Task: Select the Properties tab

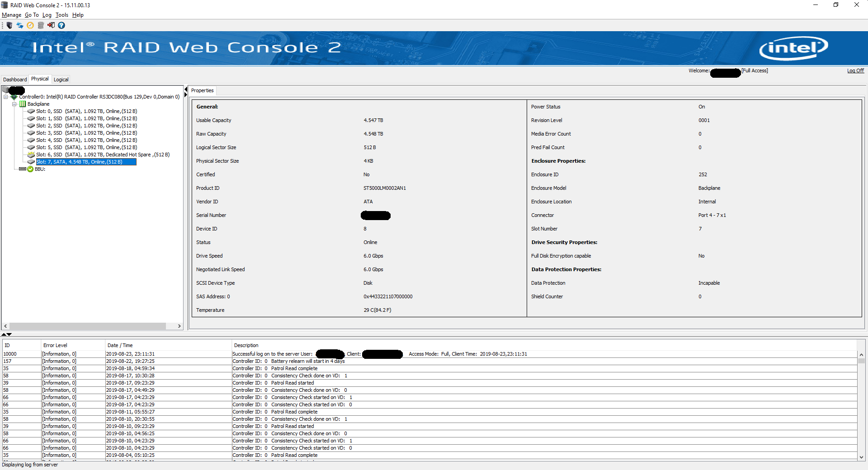Action: 202,90
